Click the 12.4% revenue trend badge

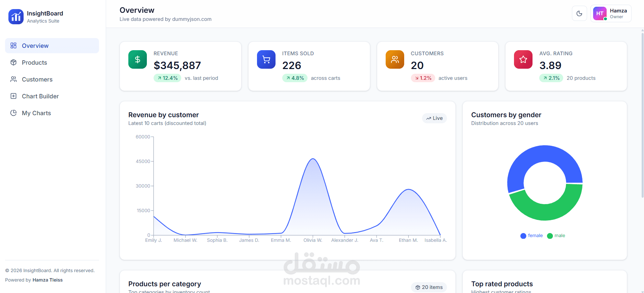pyautogui.click(x=167, y=78)
